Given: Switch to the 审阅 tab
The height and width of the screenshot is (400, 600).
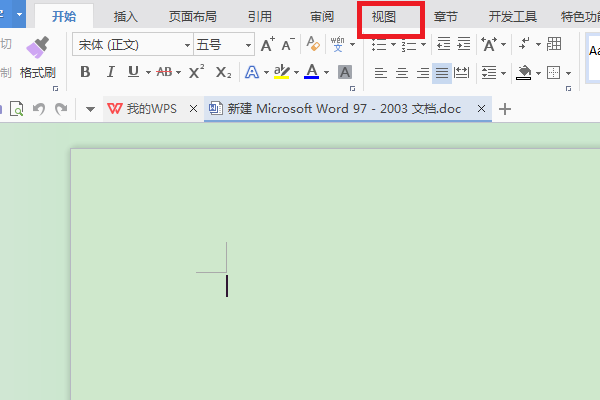Looking at the screenshot, I should [x=322, y=16].
